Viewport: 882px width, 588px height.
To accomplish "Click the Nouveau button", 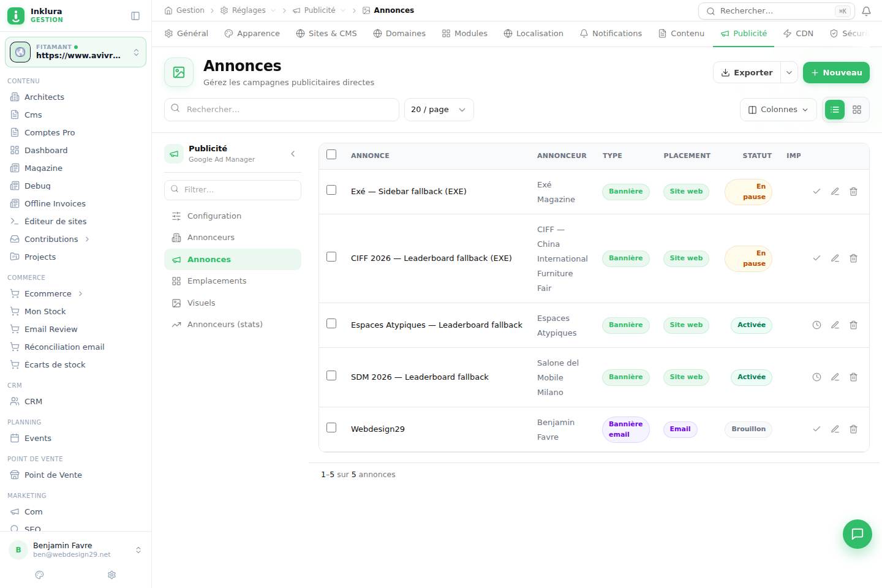I will 836,72.
